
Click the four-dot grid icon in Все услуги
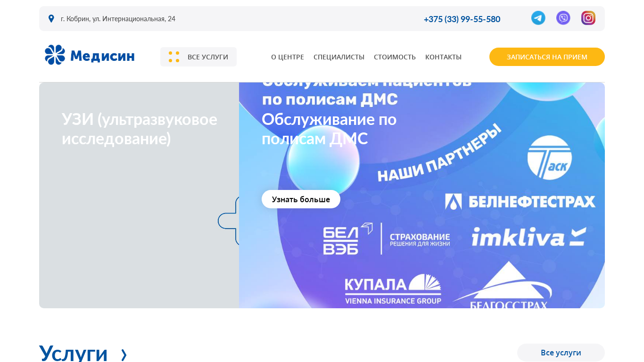coord(174,57)
